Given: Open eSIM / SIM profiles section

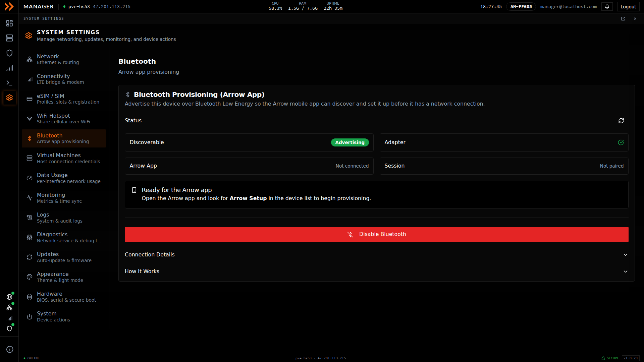Looking at the screenshot, I should point(64,99).
